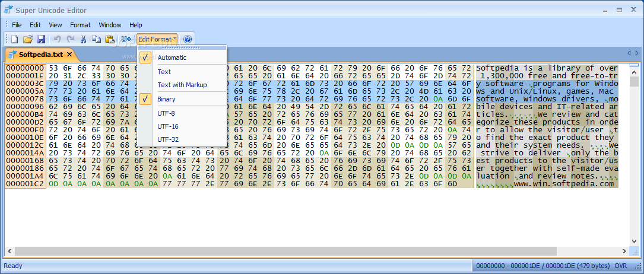Click the address offset 00000096
The height and width of the screenshot is (274, 644).
(25, 107)
